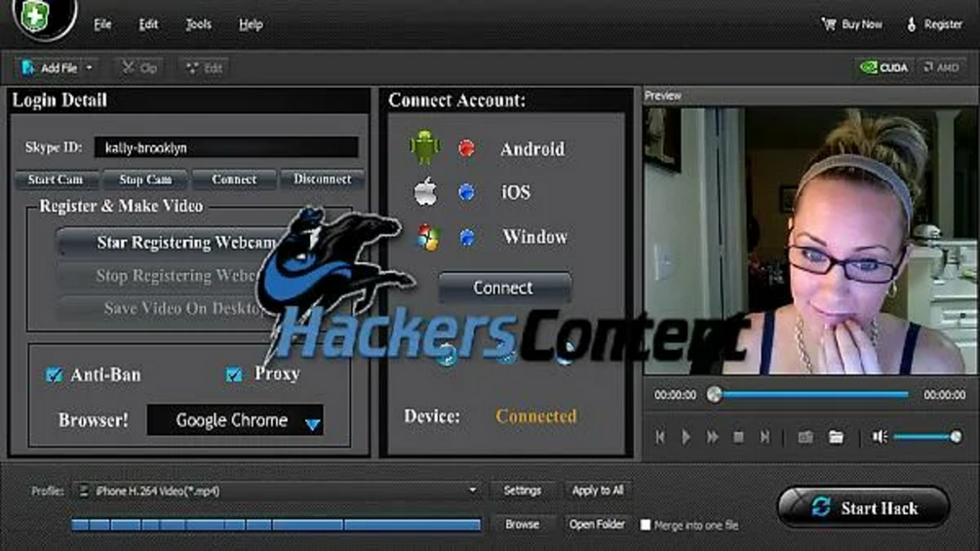980x551 pixels.
Task: Click the Android robot icon
Action: [424, 147]
